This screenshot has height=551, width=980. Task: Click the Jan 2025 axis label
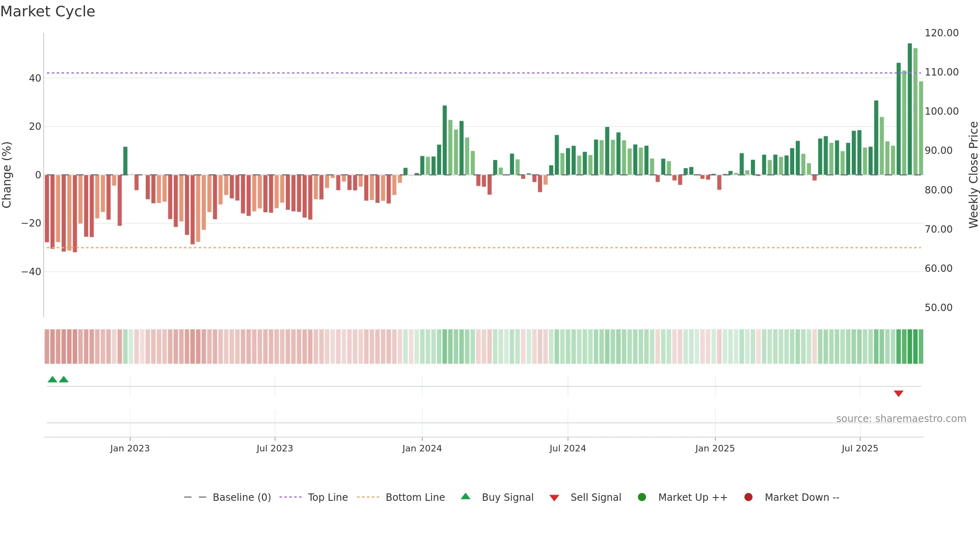[x=715, y=448]
